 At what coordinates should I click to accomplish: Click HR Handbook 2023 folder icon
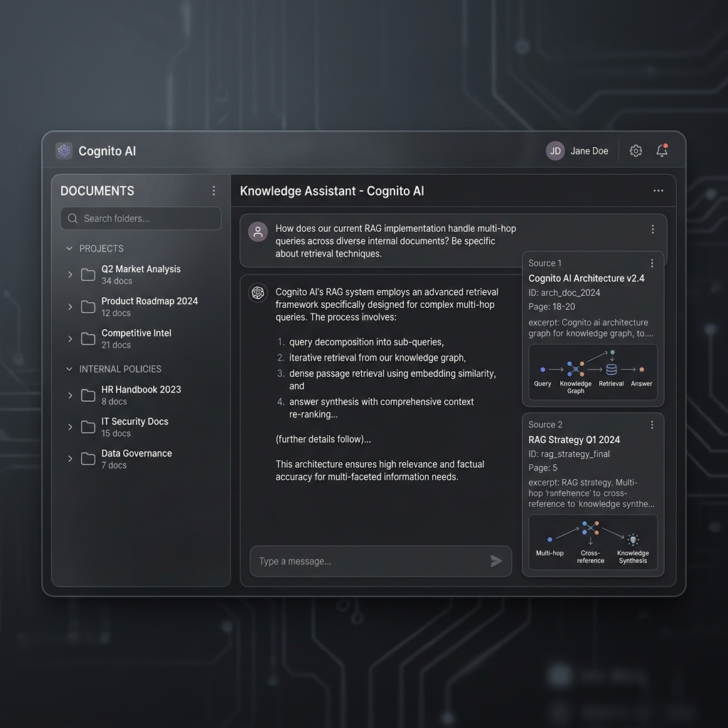(87, 395)
